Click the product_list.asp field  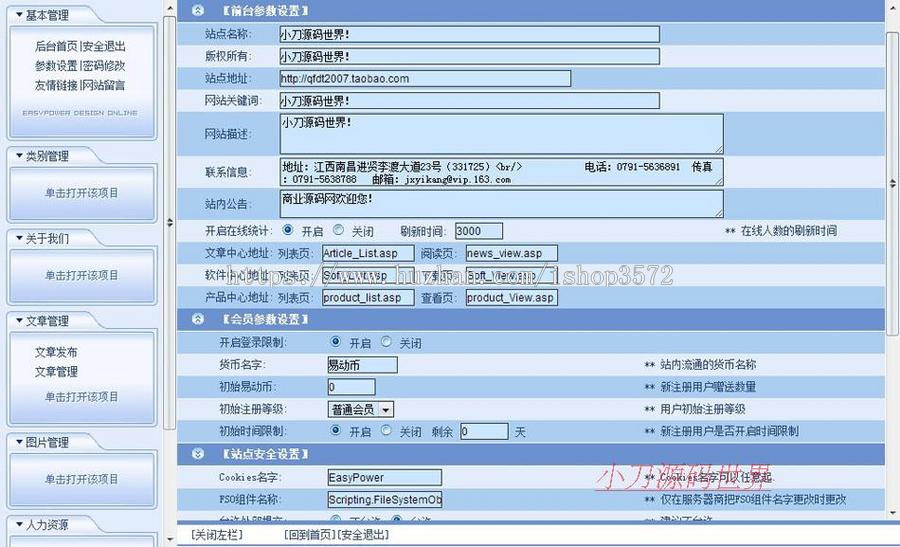pos(368,297)
